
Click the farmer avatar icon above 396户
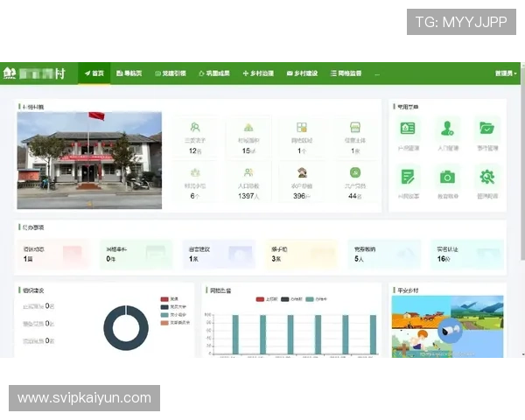(x=302, y=173)
